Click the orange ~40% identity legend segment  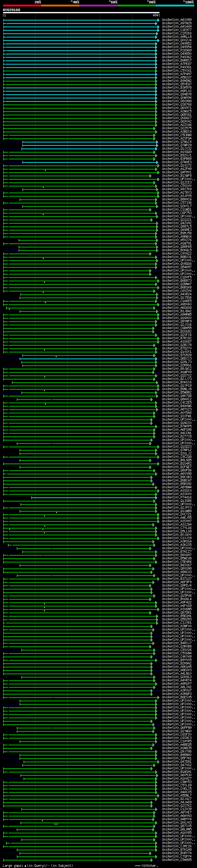(x=60, y=6)
